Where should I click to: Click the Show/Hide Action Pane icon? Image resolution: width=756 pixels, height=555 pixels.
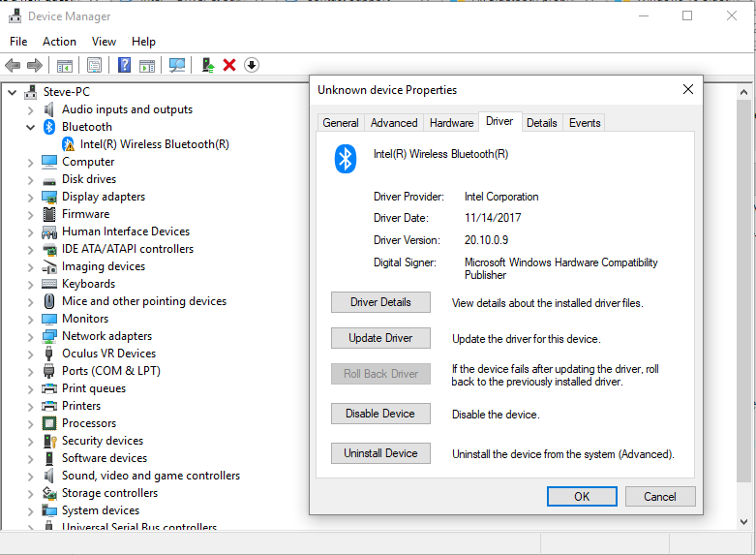point(147,65)
